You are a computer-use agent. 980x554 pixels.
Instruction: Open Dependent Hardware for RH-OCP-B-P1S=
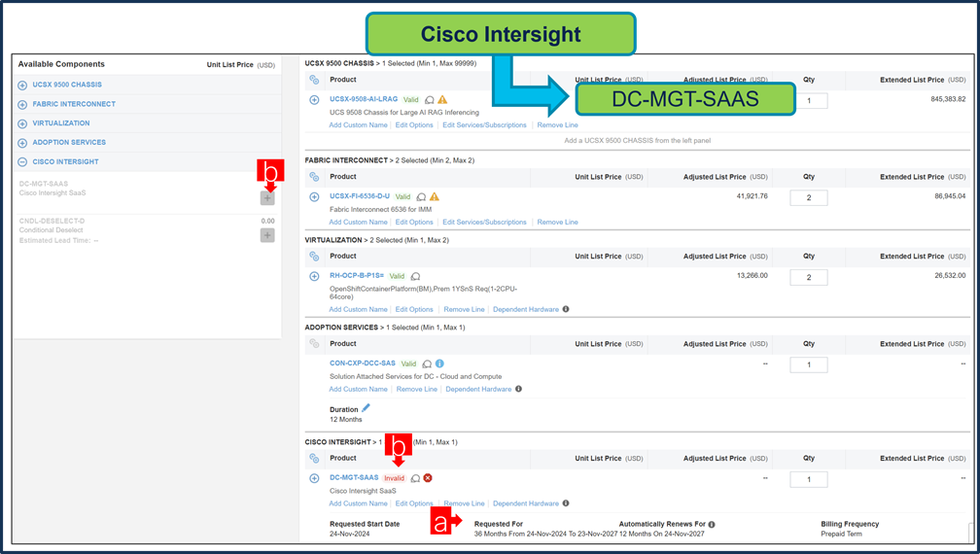526,309
